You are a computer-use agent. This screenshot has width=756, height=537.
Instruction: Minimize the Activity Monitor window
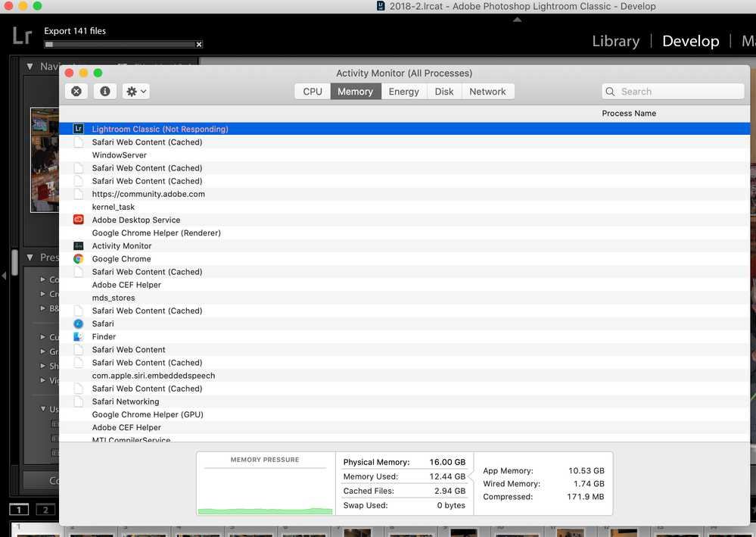coord(83,73)
